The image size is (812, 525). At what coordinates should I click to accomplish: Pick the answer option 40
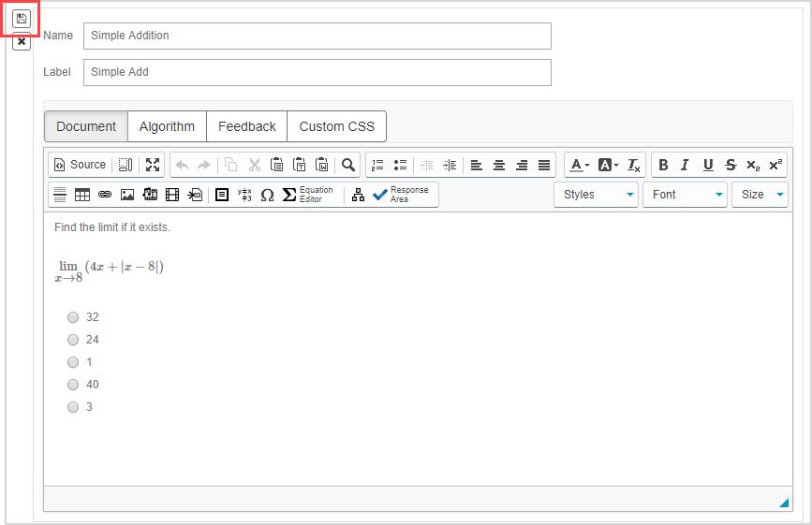[x=73, y=385]
